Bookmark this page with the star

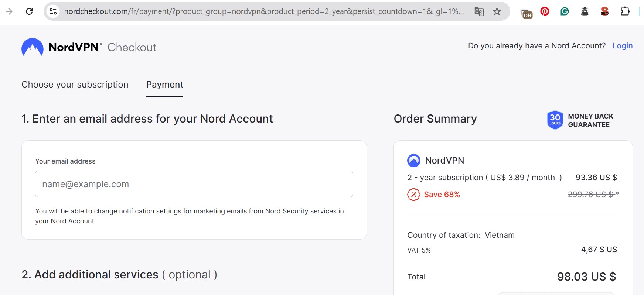tap(497, 11)
